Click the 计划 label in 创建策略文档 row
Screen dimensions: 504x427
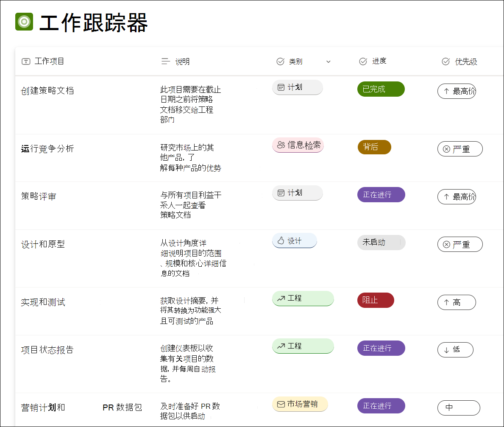tap(295, 87)
